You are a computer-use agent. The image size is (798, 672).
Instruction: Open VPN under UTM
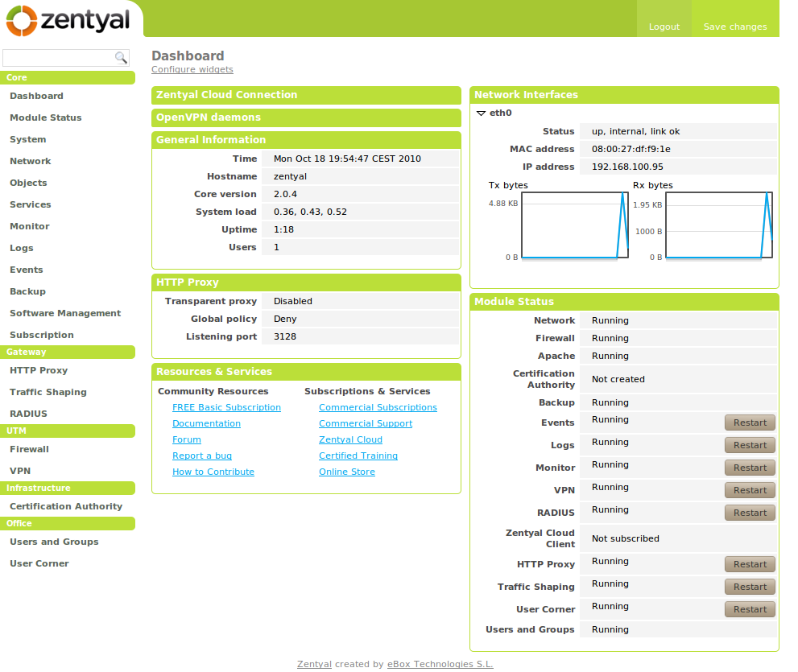tap(20, 471)
